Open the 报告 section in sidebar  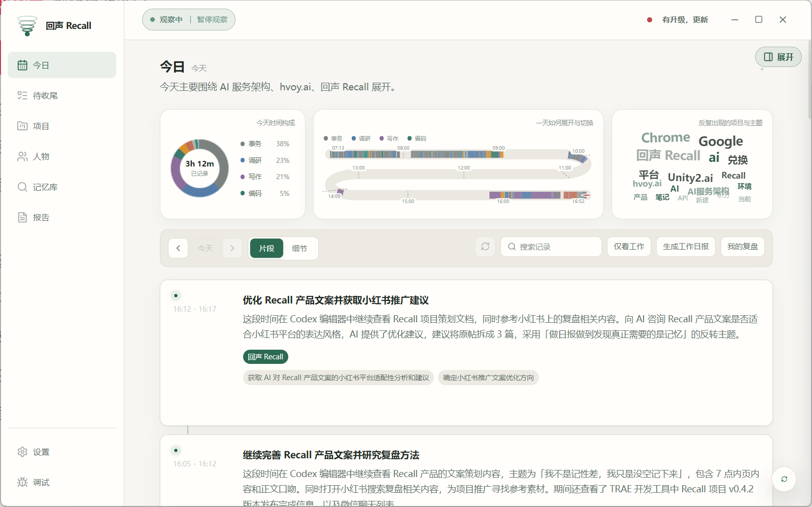tap(62, 217)
